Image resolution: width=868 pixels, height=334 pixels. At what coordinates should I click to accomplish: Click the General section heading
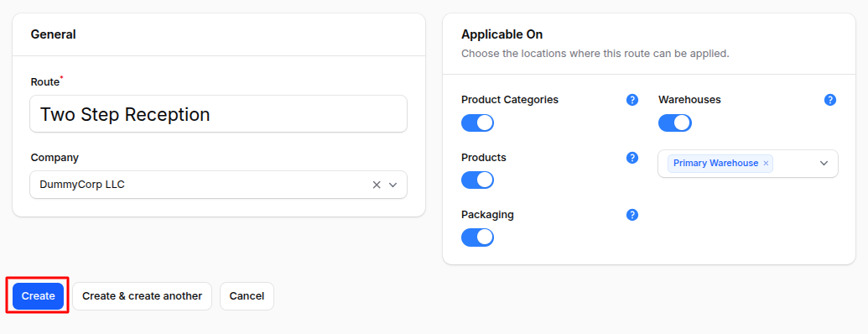click(x=53, y=34)
